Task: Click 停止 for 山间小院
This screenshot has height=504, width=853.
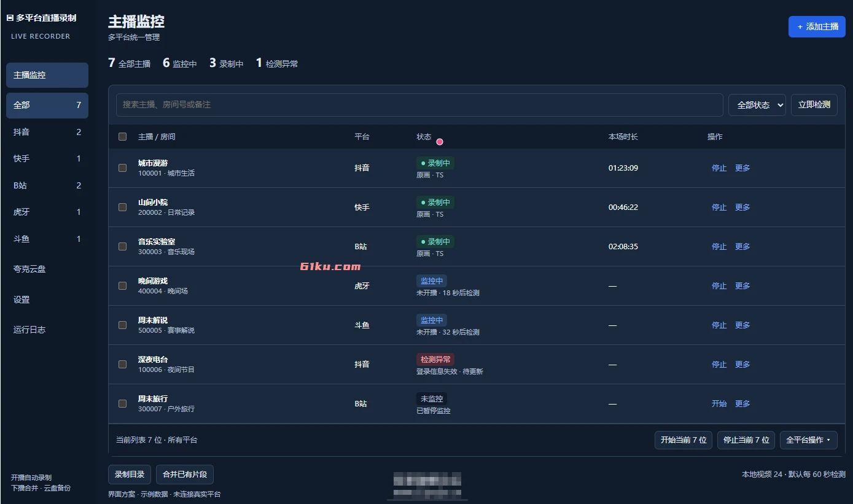Action: pos(719,207)
